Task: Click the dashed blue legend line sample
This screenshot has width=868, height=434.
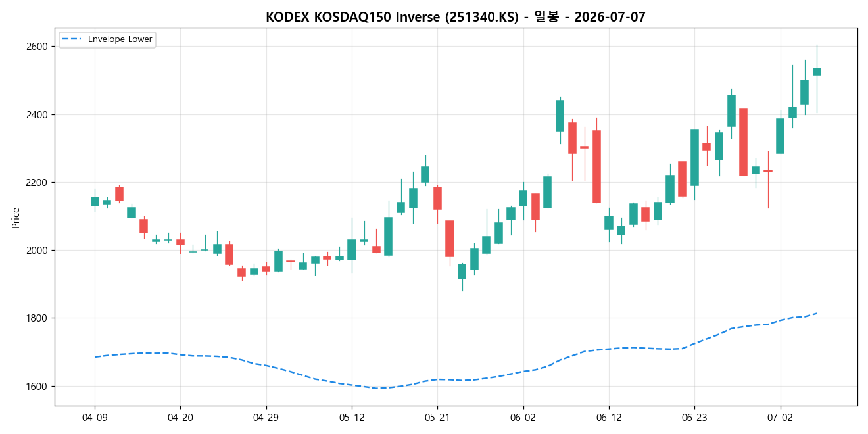Action: [x=72, y=39]
